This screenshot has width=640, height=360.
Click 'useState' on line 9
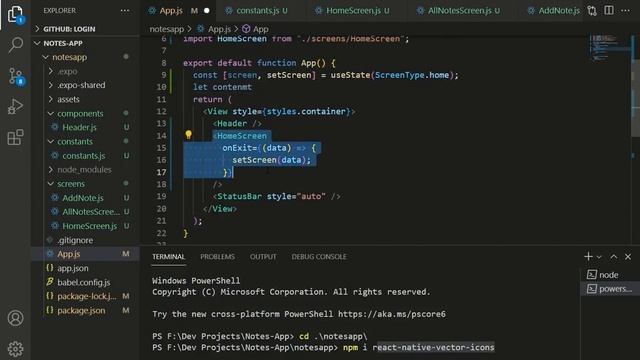pos(350,75)
